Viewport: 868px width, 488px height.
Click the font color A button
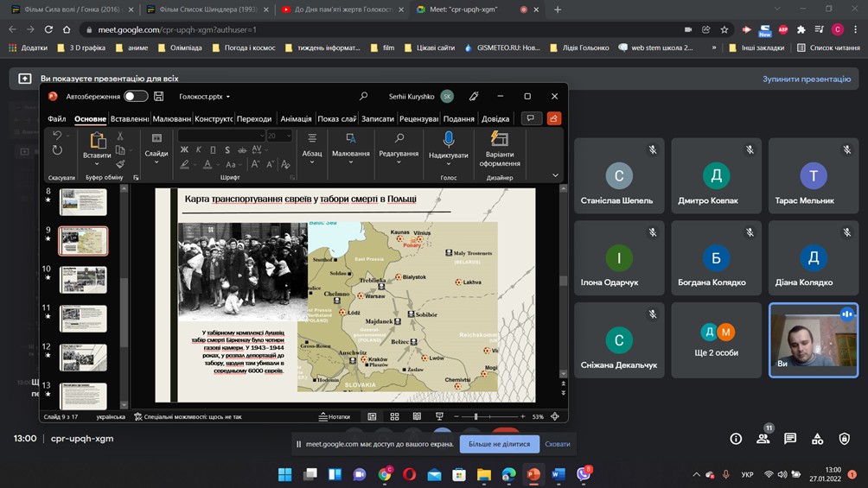(207, 164)
